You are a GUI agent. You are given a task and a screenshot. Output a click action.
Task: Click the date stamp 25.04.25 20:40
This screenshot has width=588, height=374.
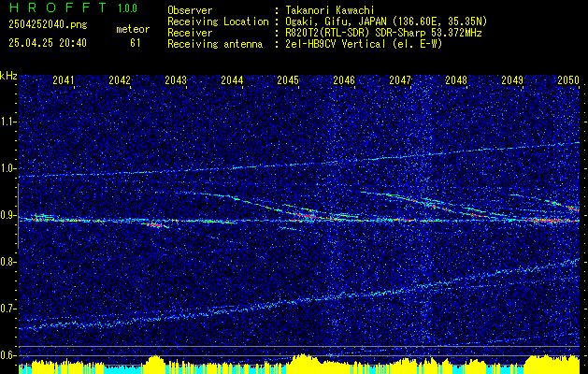coord(48,43)
